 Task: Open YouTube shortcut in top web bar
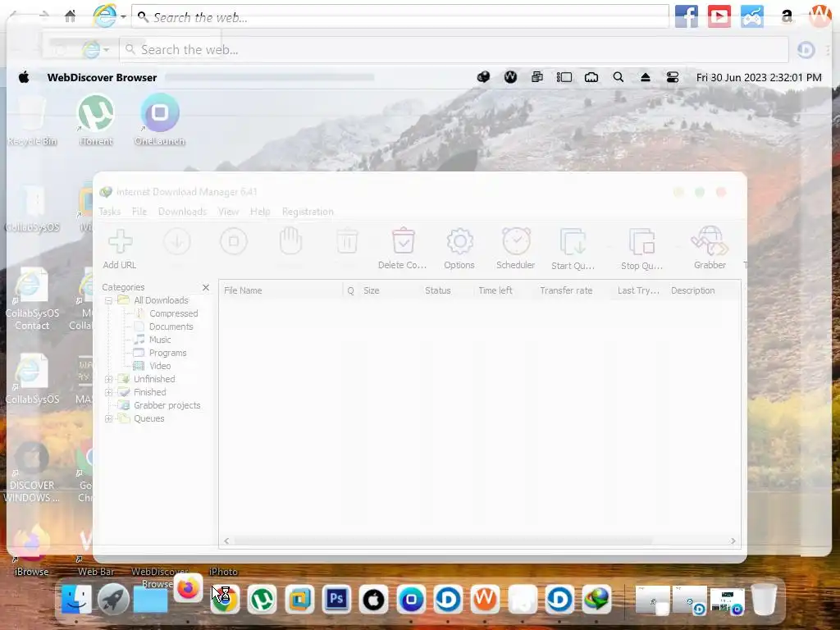click(719, 16)
